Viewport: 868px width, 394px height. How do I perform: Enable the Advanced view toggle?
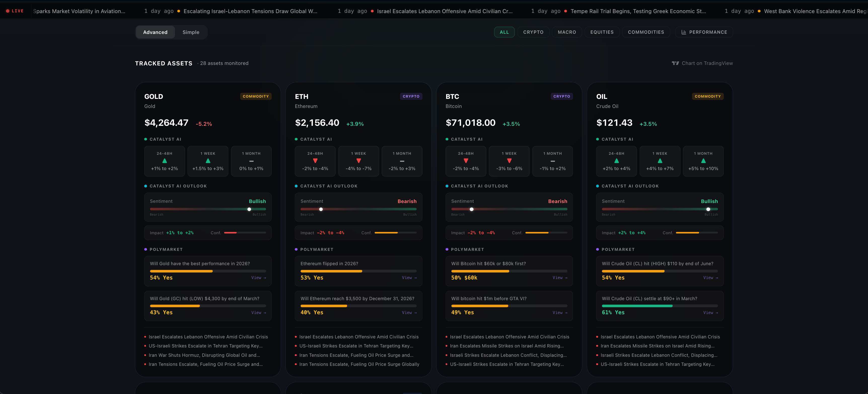pos(155,32)
